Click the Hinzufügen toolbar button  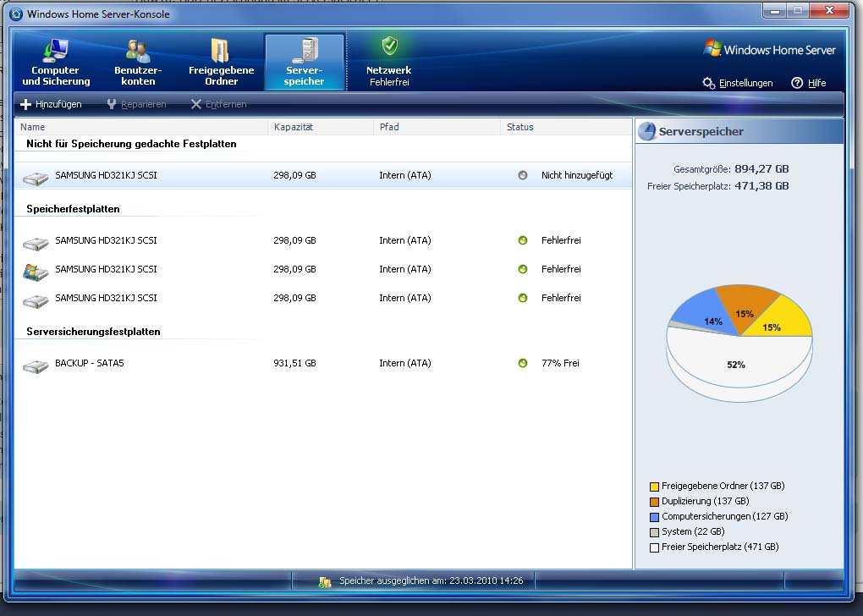pyautogui.click(x=51, y=104)
